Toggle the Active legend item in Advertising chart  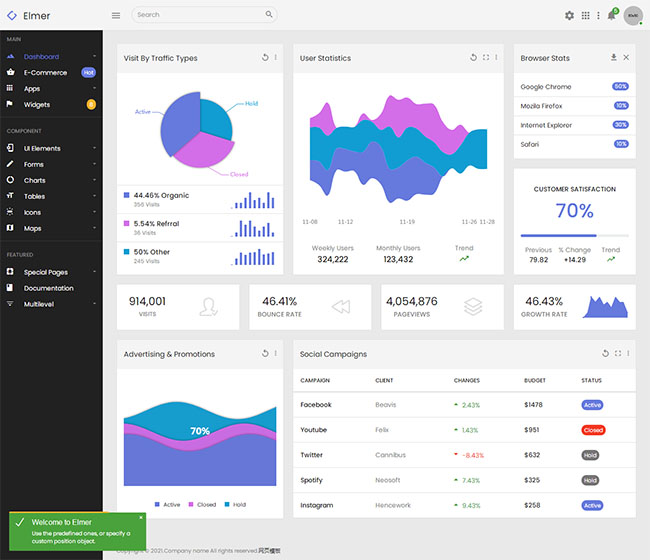pyautogui.click(x=167, y=505)
